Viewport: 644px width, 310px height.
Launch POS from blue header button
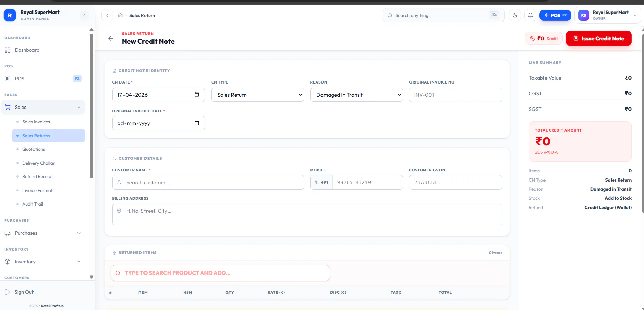click(x=555, y=15)
